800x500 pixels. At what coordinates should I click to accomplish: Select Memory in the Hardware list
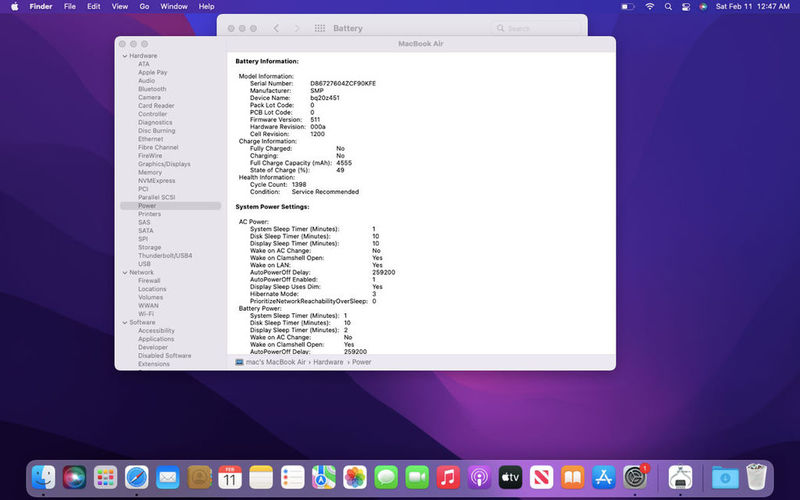coord(150,172)
